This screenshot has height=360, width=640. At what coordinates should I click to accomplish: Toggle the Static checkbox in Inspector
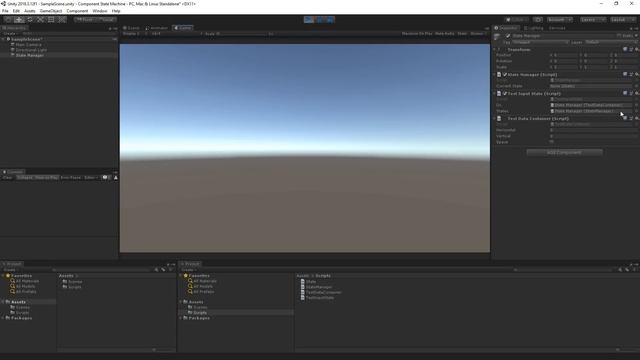click(x=619, y=36)
